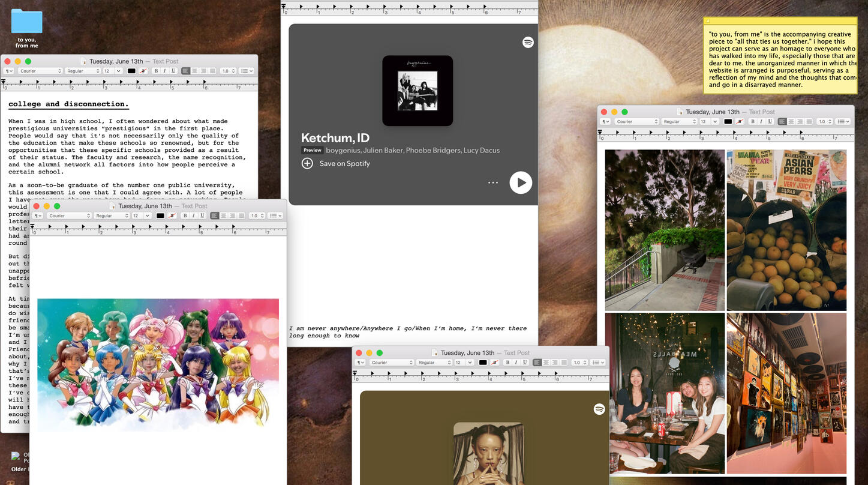This screenshot has width=868, height=485.
Task: Open Spotify logo on the Ketchum, ID card
Action: pos(528,42)
